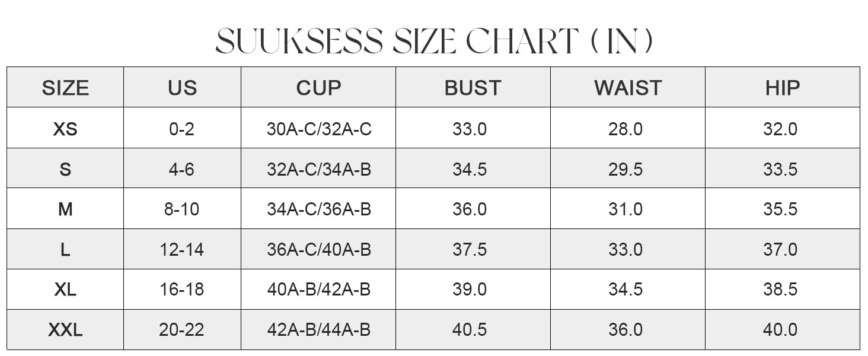Screen dimensions: 868x356
Task: Click US size 12-14 cell
Action: pos(181,250)
